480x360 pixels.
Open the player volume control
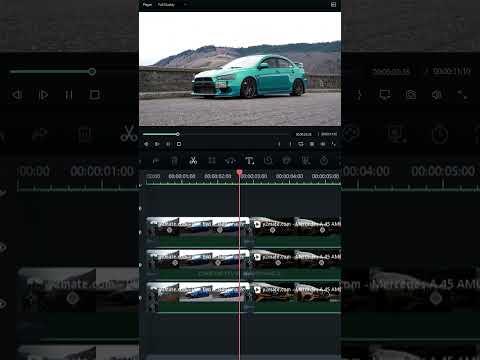323,144
